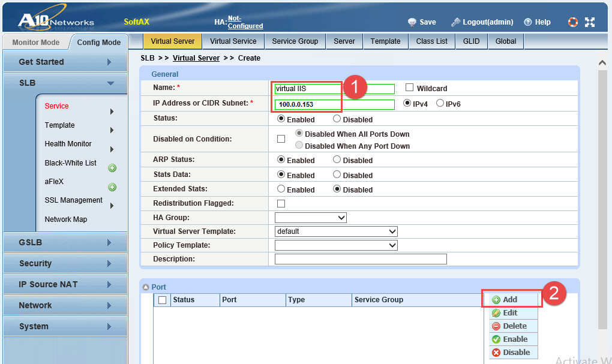This screenshot has height=364, width=612.
Task: Click the IP Address input field
Action: (x=334, y=104)
